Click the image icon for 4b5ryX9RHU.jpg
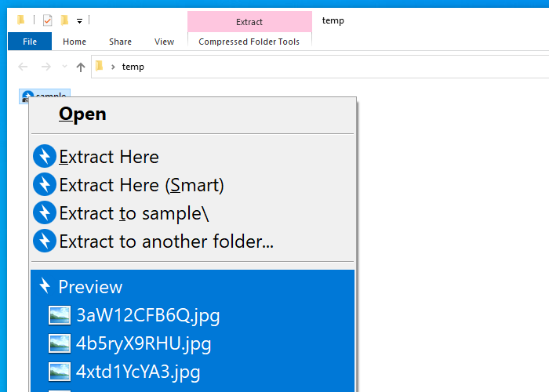549x392 pixels. tap(60, 343)
